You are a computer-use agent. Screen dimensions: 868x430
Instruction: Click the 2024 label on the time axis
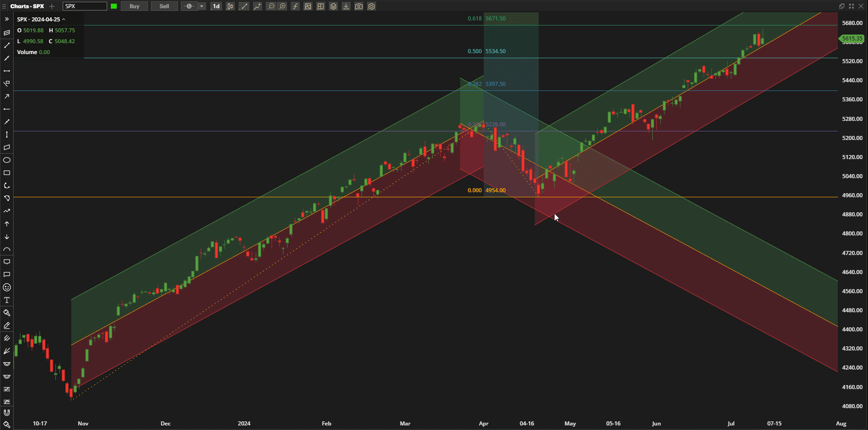244,424
